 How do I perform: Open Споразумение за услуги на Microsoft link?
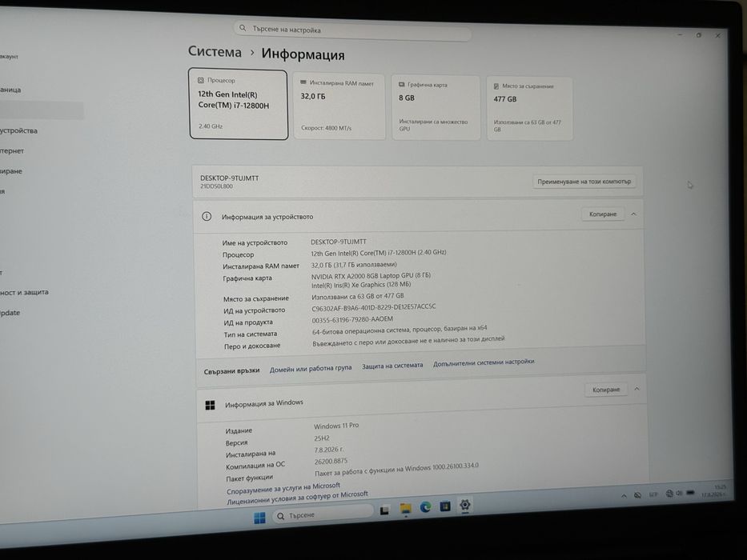[x=283, y=488]
